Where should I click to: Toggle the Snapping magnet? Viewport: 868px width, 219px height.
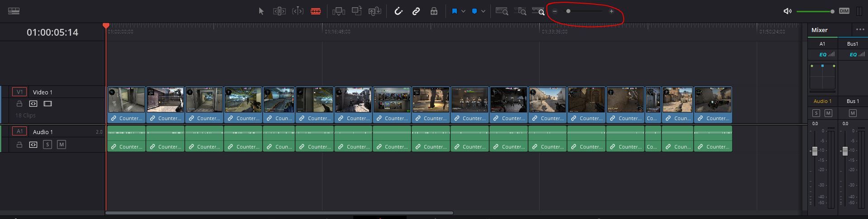[x=398, y=11]
